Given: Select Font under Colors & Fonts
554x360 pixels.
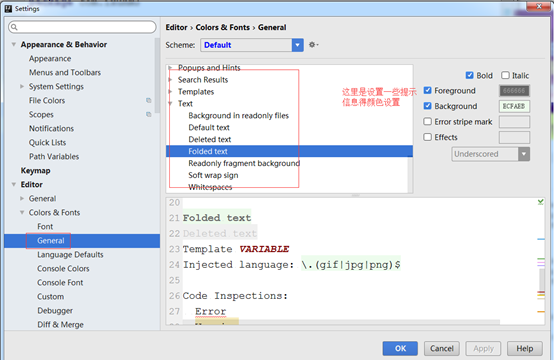Looking at the screenshot, I should click(x=45, y=226).
